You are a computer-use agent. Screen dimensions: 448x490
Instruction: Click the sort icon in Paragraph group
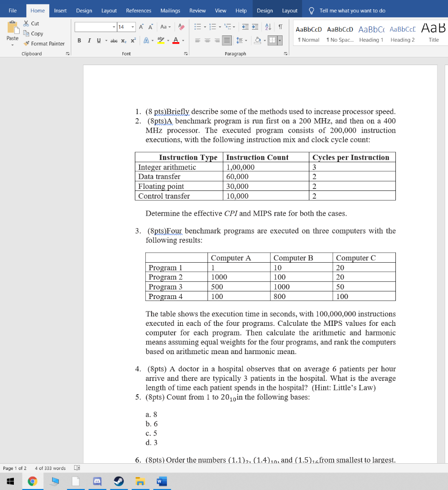267,26
